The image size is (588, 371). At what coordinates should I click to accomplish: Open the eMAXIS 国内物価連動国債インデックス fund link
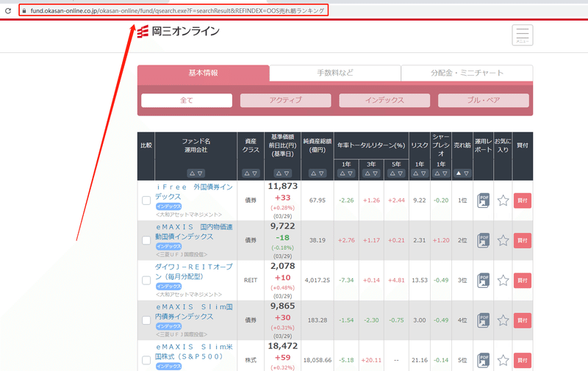(194, 231)
